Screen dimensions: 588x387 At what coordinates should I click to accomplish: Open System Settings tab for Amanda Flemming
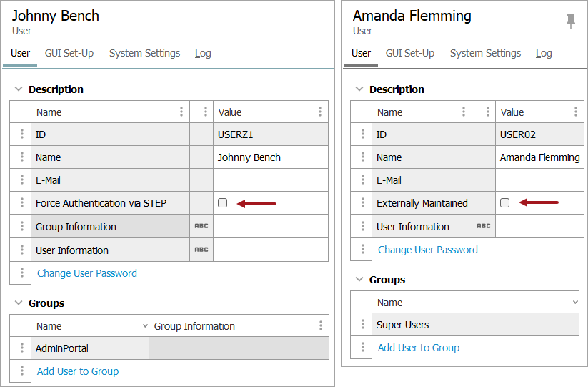485,54
